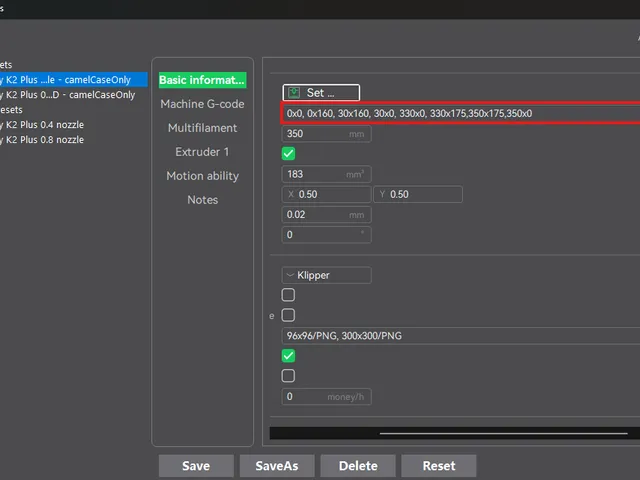Open the Basic information tab
Viewport: 640px width, 480px height.
pyautogui.click(x=202, y=80)
